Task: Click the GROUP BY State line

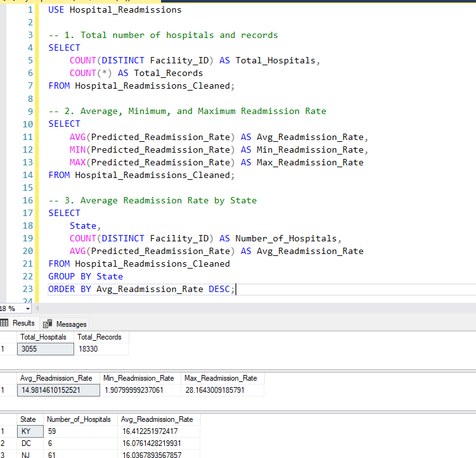Action: pyautogui.click(x=86, y=277)
